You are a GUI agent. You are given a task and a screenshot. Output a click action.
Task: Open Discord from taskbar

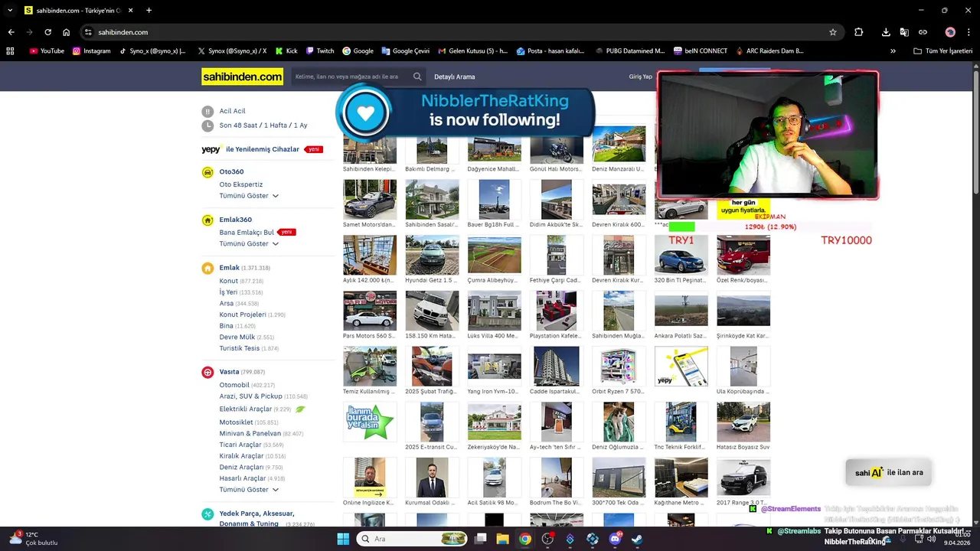[616, 539]
